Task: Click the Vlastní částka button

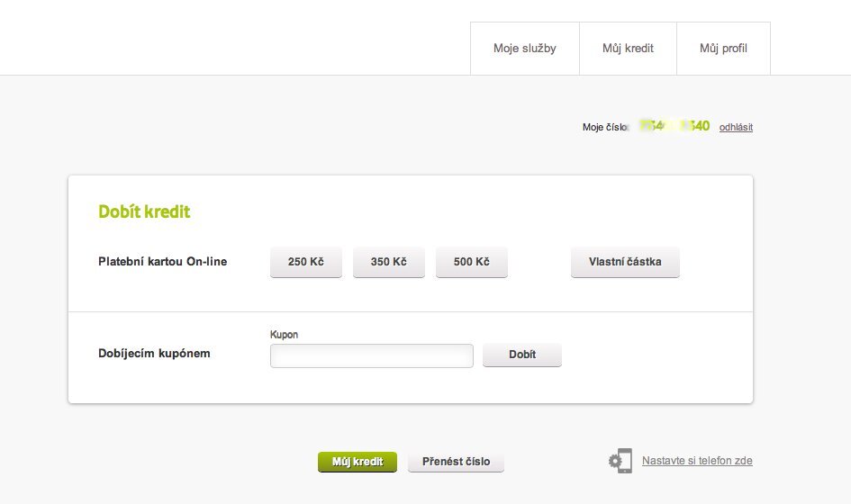Action: coord(625,262)
